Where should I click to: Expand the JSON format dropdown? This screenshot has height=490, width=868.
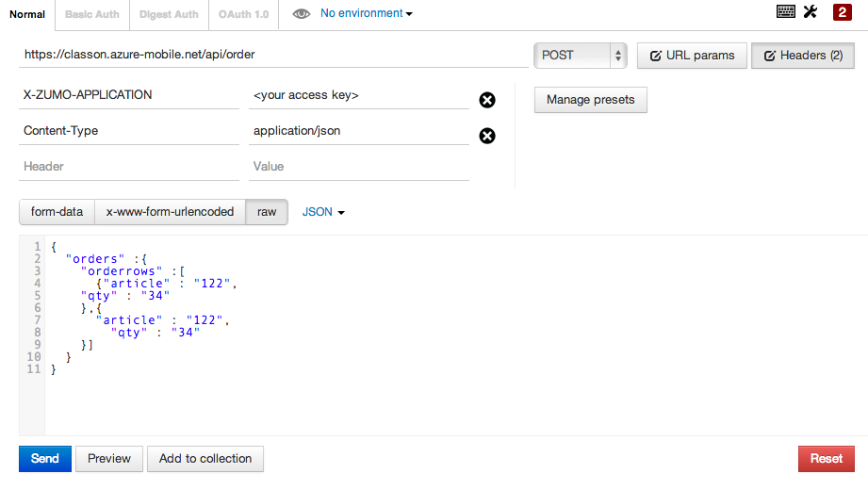[x=323, y=212]
